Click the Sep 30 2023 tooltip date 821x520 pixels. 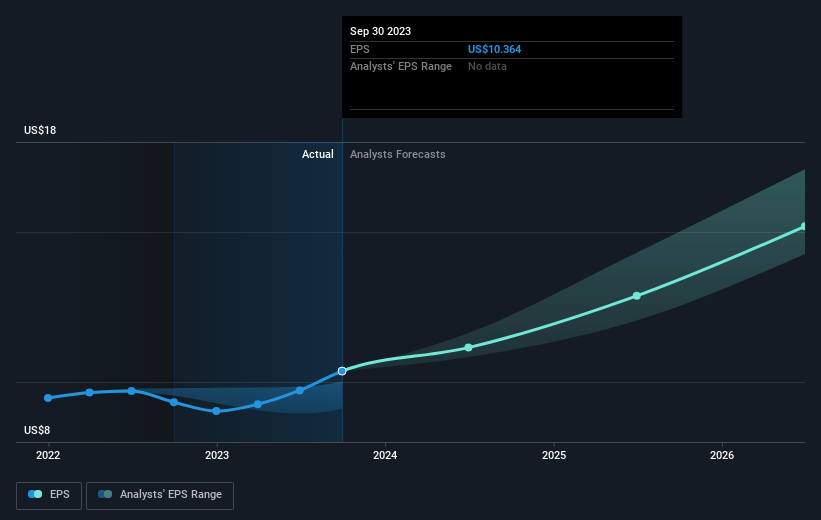380,31
